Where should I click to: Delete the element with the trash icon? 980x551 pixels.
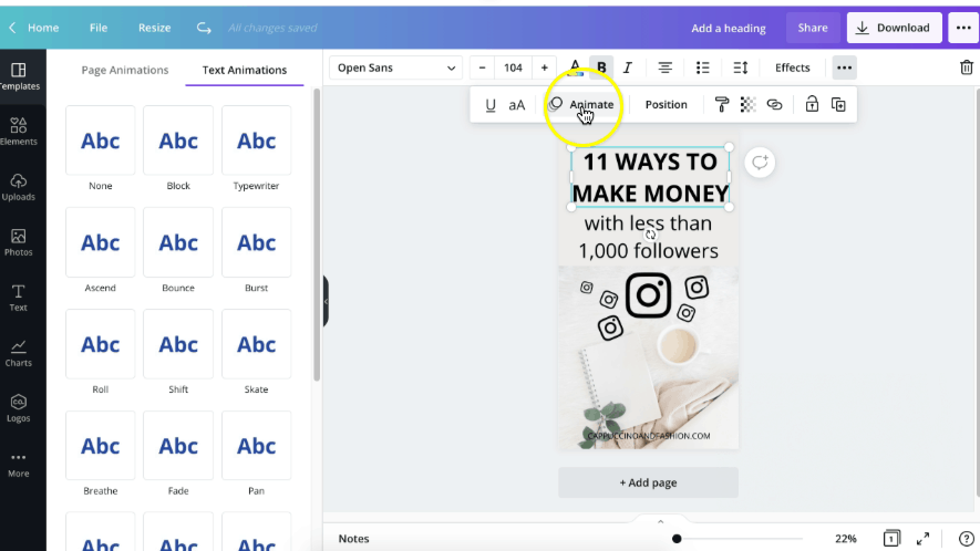[966, 67]
